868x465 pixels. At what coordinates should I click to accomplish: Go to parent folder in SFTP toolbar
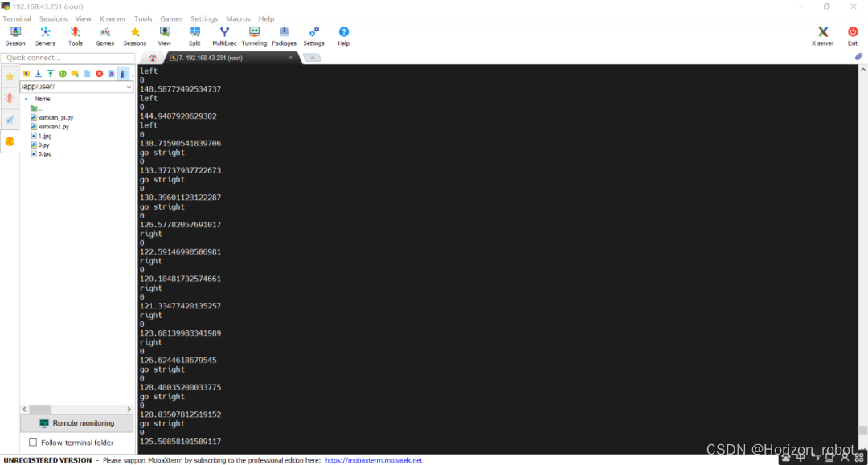[26, 74]
